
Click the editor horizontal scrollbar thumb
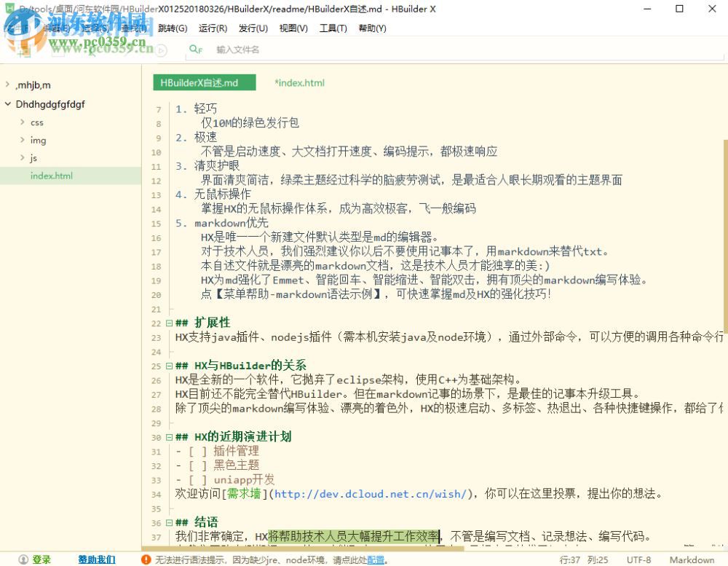pyautogui.click(x=303, y=549)
